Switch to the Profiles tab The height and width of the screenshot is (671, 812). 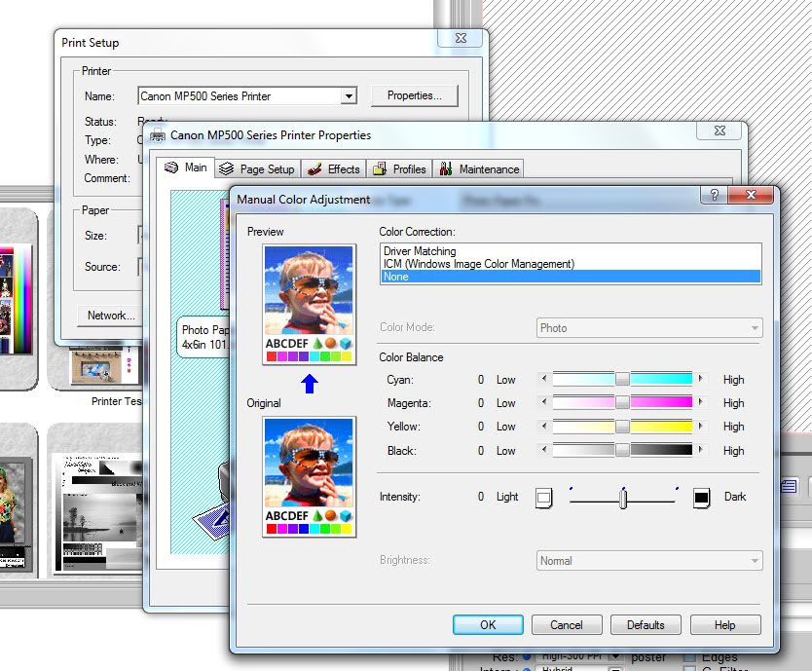click(x=399, y=168)
